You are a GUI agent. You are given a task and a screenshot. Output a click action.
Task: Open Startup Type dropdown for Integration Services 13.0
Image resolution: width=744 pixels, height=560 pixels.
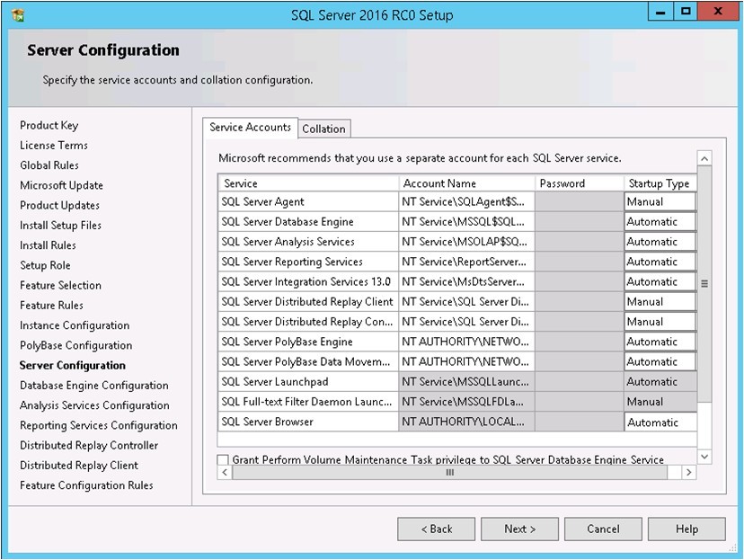tap(660, 281)
